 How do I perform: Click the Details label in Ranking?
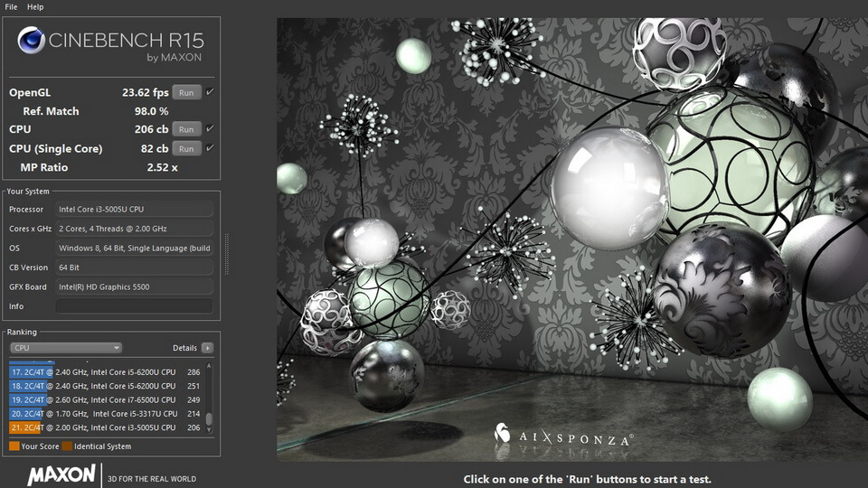pos(184,348)
